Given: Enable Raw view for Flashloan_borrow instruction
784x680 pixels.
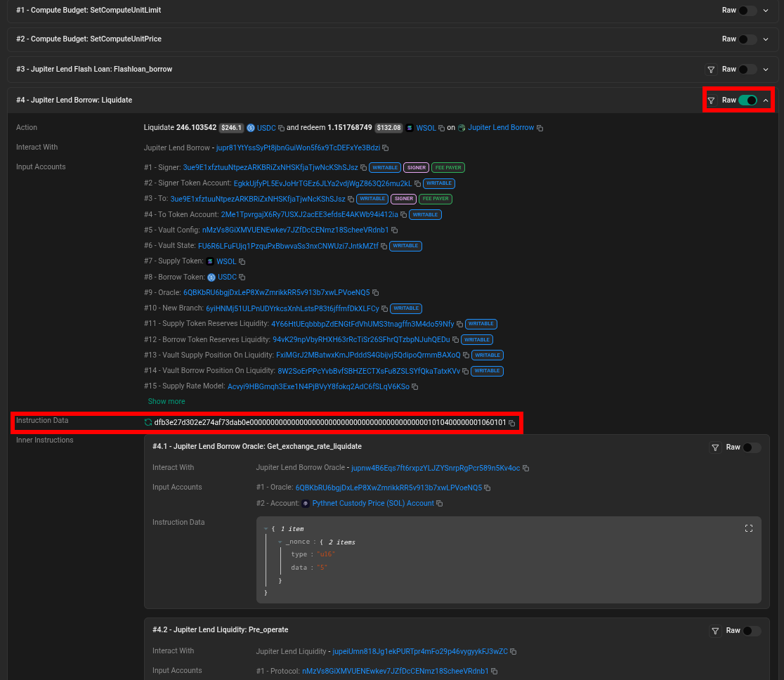Looking at the screenshot, I should 747,70.
